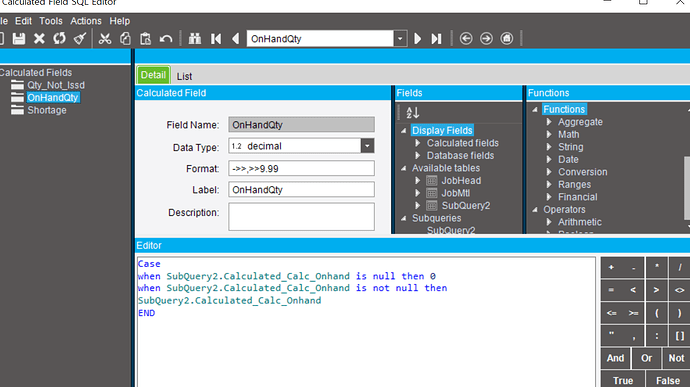Click the binoculars Search icon
Viewport: 690px width, 387px height.
195,39
